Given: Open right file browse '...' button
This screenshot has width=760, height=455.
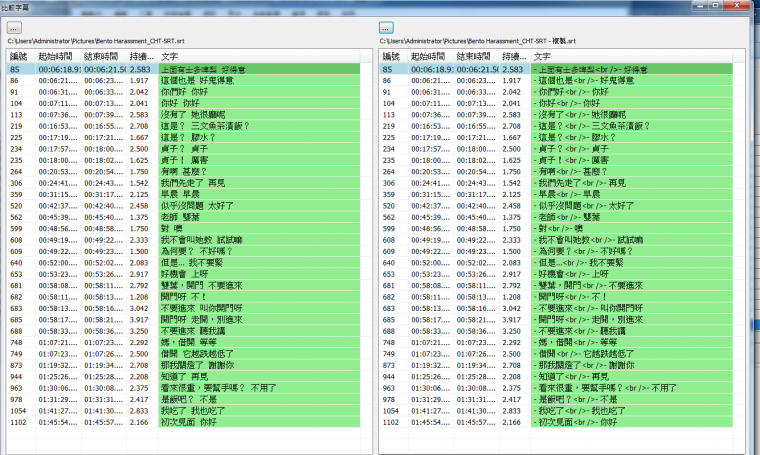Looking at the screenshot, I should click(386, 28).
